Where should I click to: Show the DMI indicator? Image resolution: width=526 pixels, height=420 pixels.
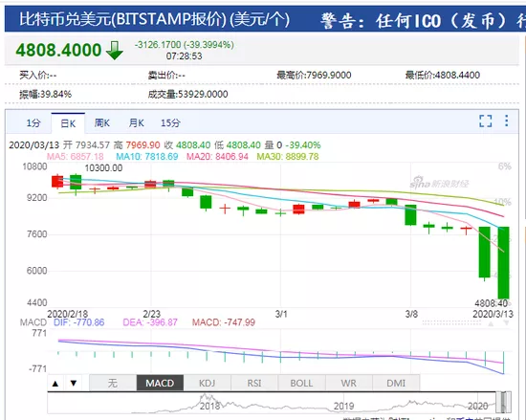[x=396, y=383]
